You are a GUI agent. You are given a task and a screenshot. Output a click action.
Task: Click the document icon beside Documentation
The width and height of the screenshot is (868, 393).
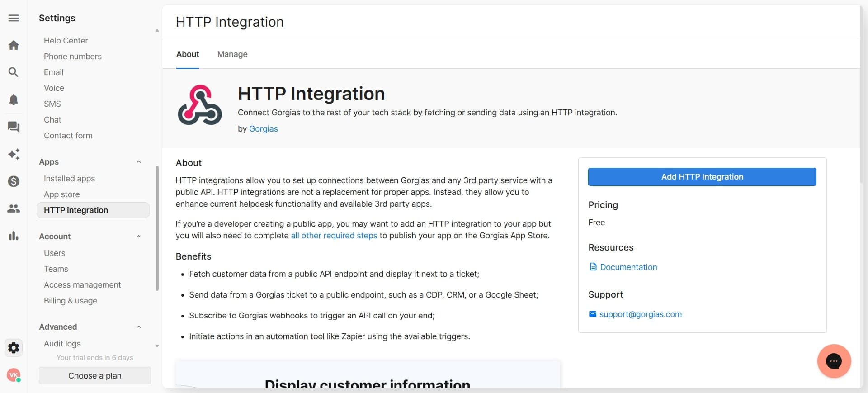tap(593, 267)
